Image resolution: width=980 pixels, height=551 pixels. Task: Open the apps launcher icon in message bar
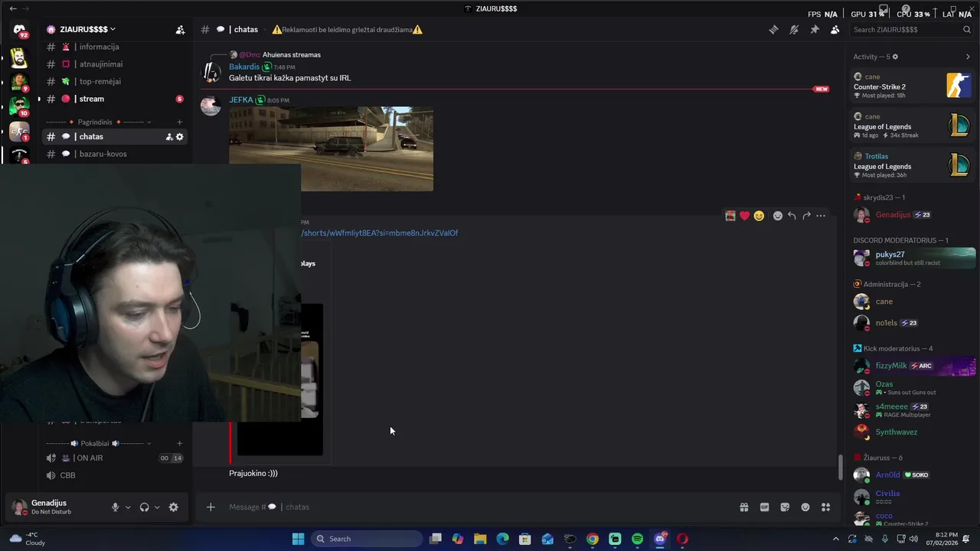point(826,507)
